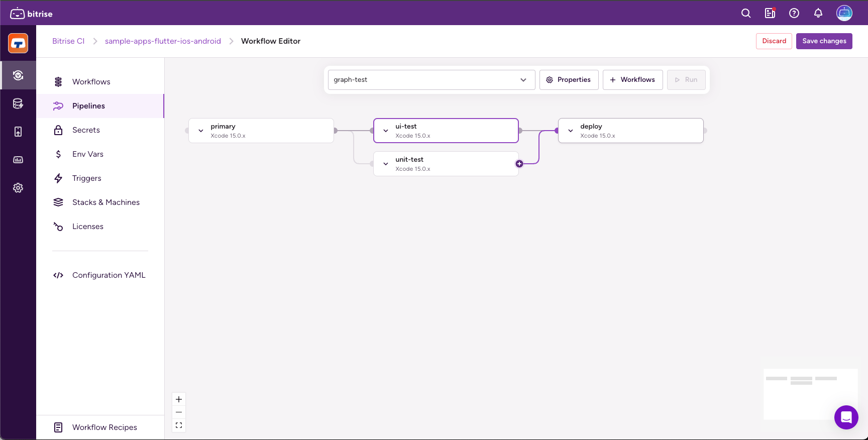Expand the primary workflow node

[x=201, y=131]
